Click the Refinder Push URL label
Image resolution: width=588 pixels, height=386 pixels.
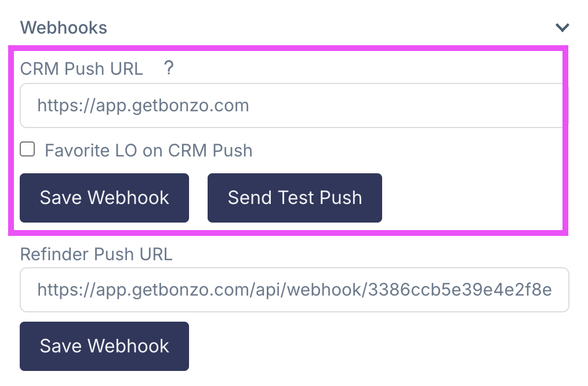(96, 254)
